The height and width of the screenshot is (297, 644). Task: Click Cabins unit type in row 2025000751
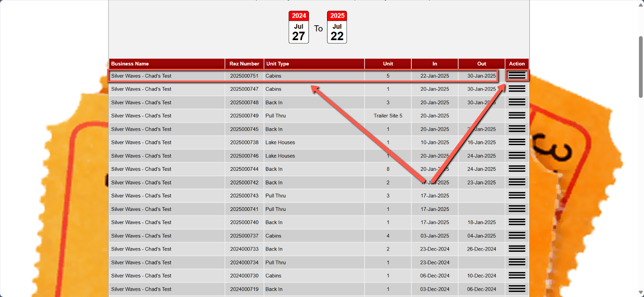273,76
